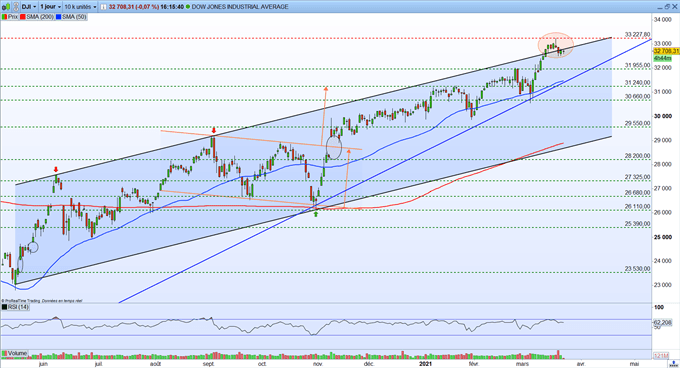Click the chain link icon in toolbar
The height and width of the screenshot is (368, 680).
point(16,7)
